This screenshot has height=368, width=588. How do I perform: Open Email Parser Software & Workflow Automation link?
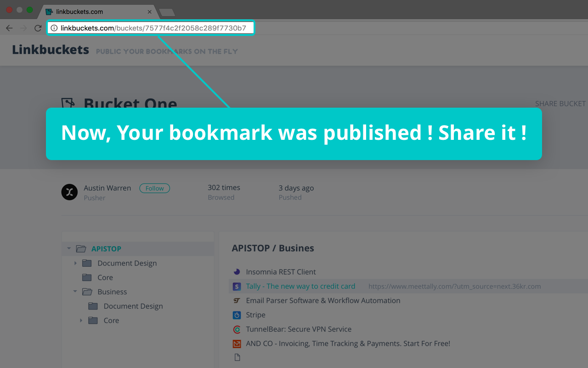[x=323, y=300]
